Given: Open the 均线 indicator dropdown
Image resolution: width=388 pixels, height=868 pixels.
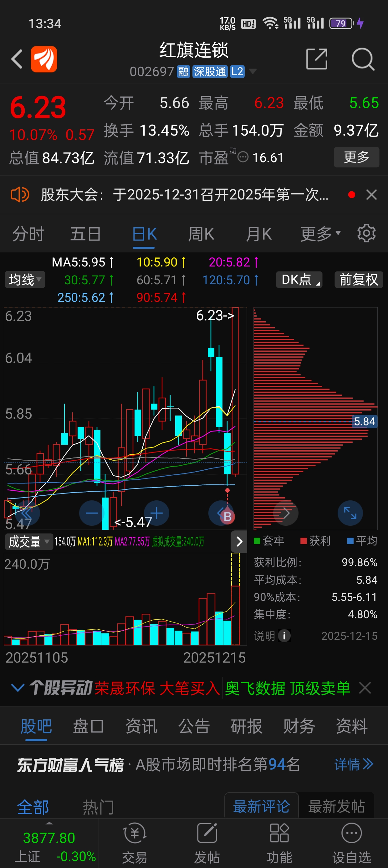Looking at the screenshot, I should point(25,280).
